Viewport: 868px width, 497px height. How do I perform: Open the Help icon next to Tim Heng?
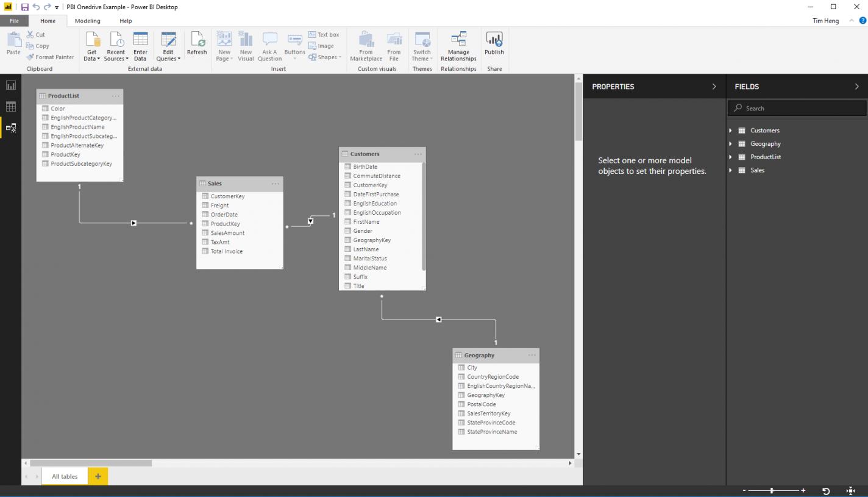coord(863,21)
